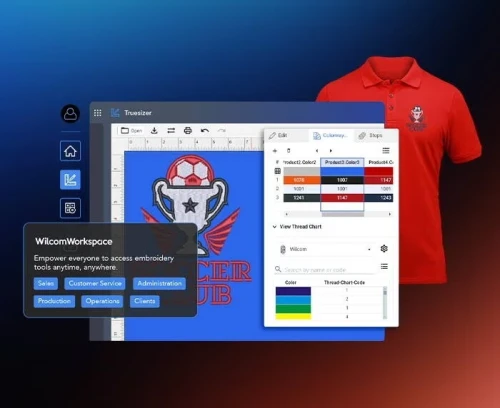Click the Customer Service tag button
Image resolution: width=500 pixels, height=408 pixels.
(95, 283)
